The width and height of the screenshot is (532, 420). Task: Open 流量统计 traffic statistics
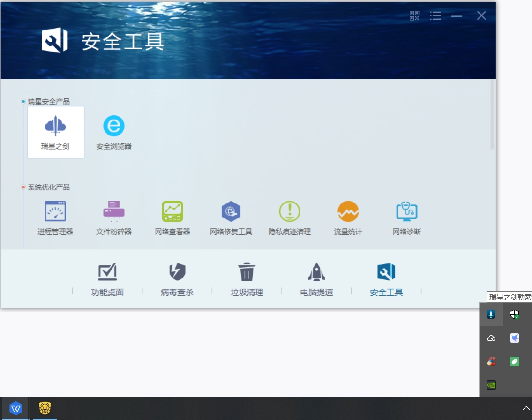click(x=348, y=218)
